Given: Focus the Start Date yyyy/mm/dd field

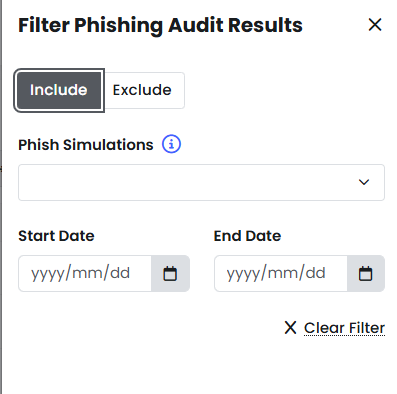Looking at the screenshot, I should click(85, 274).
